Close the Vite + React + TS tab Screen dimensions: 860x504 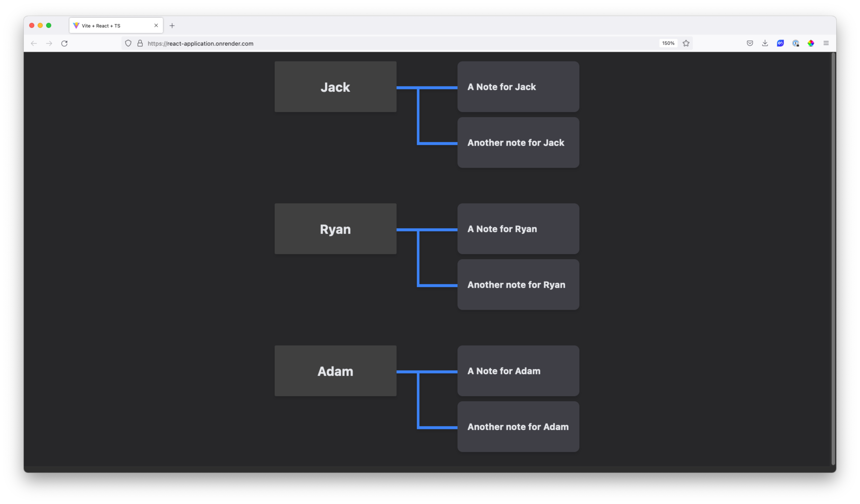[156, 26]
